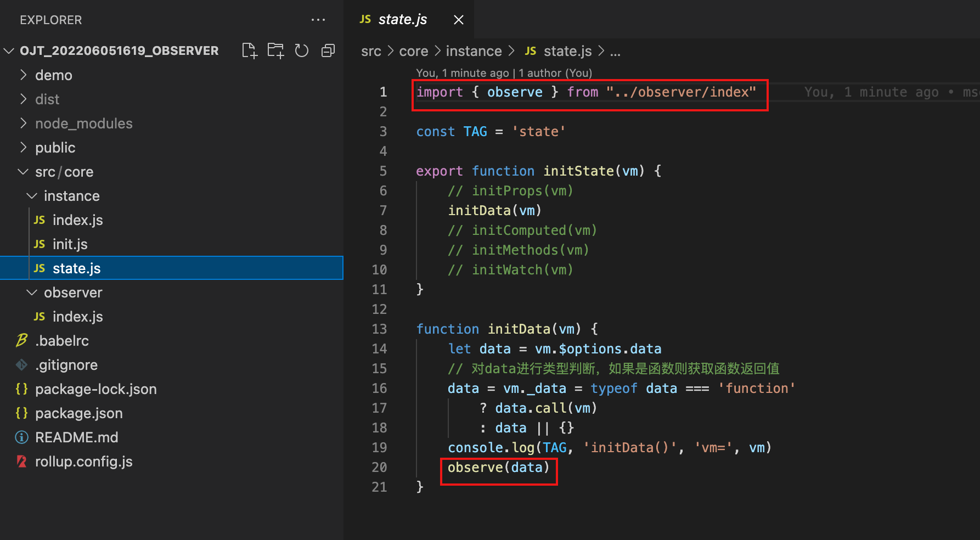The height and width of the screenshot is (540, 980).
Task: Click the JSON braces icon beside package-lock.json
Action: click(x=21, y=389)
